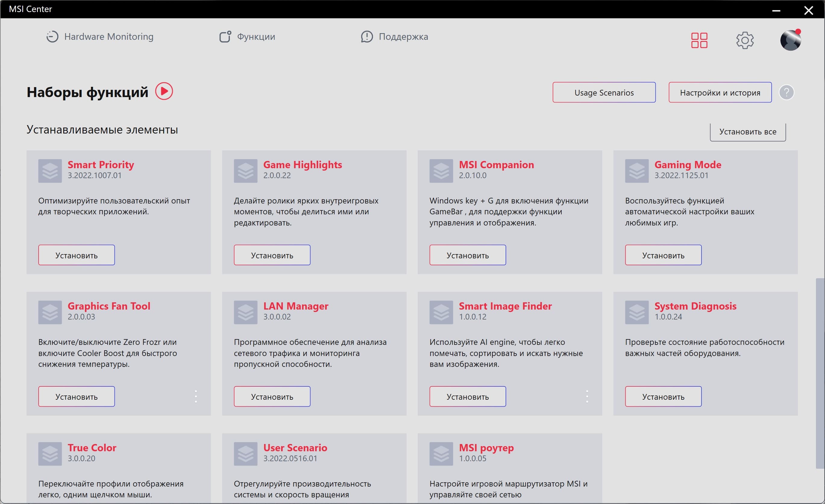This screenshot has height=504, width=825.
Task: Install Game Highlights with Установить
Action: [272, 255]
